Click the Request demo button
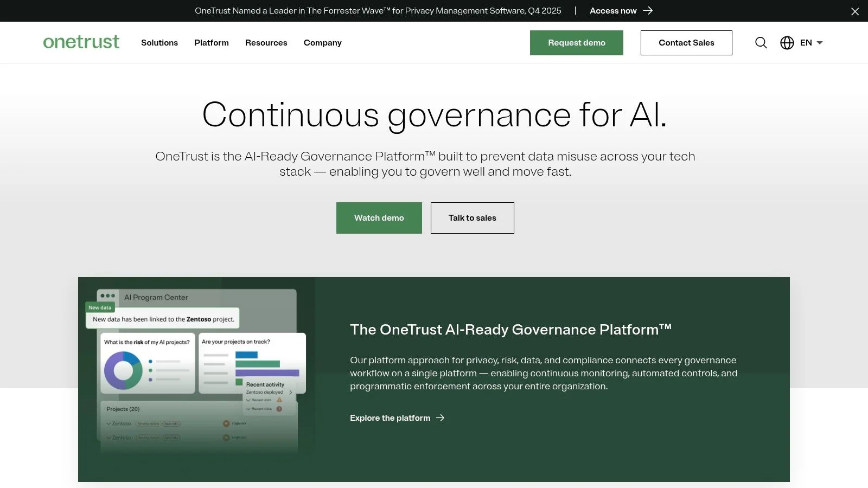The image size is (868, 488). click(x=576, y=42)
